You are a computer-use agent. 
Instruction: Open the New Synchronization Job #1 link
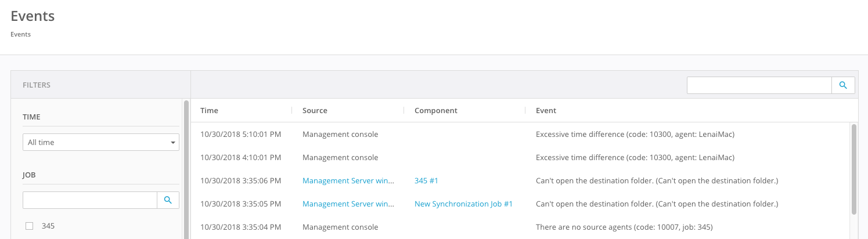pyautogui.click(x=463, y=204)
